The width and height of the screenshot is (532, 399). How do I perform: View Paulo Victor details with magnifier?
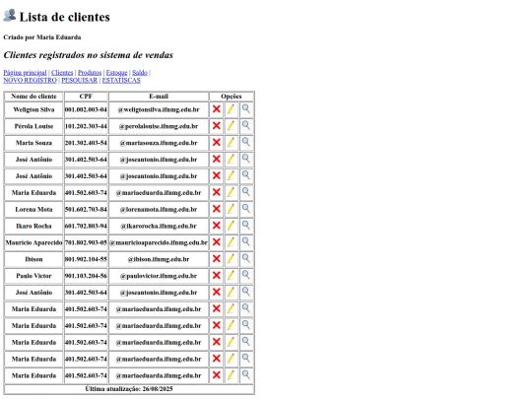[246, 275]
